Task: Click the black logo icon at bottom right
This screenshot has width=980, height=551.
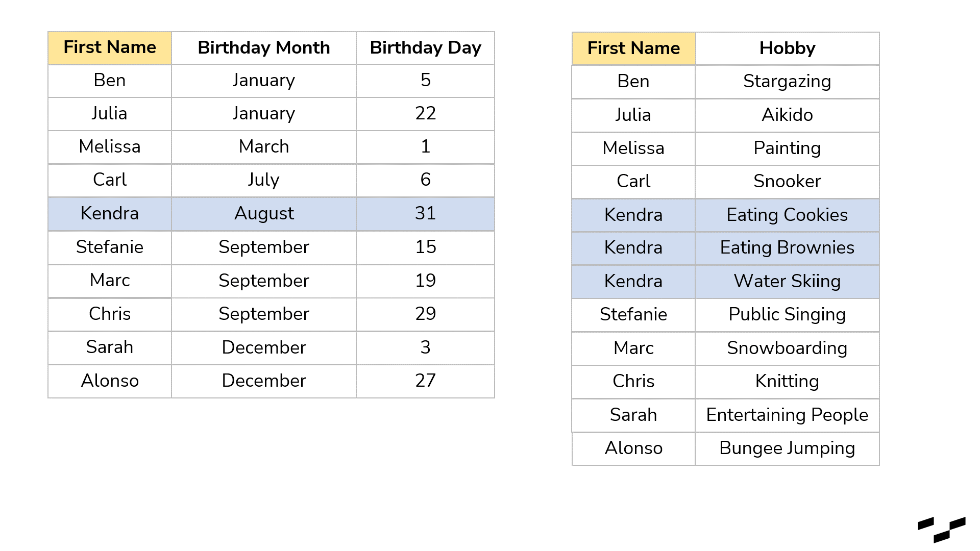Action: click(941, 530)
